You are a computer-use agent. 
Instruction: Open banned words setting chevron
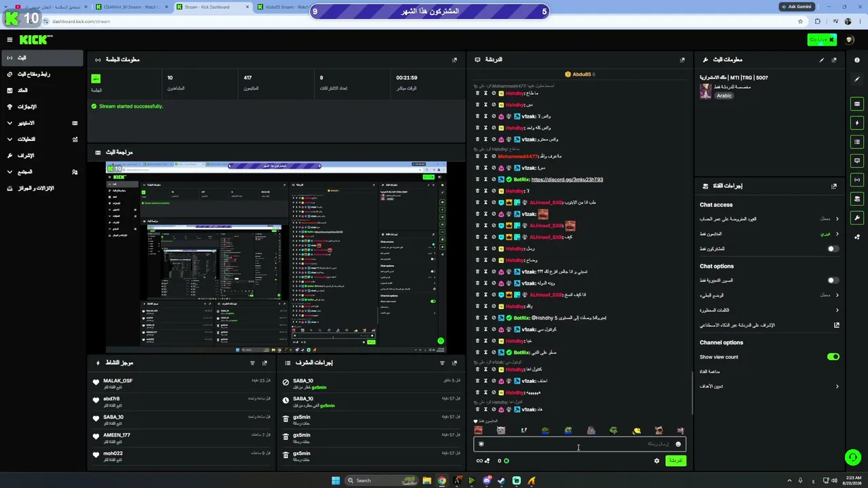point(837,310)
